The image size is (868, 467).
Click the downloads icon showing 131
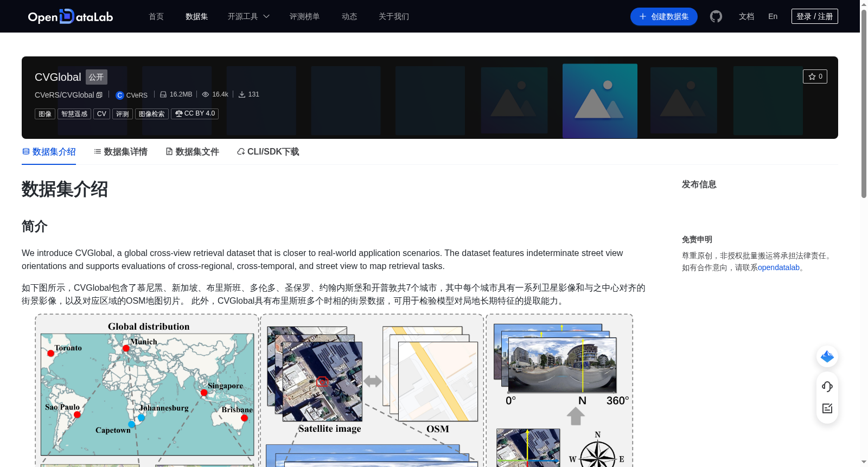242,94
